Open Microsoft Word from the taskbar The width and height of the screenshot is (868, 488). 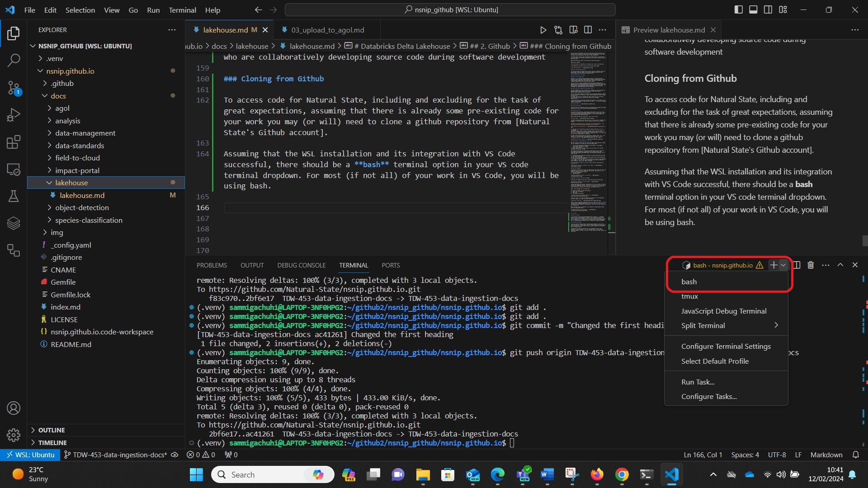click(547, 474)
